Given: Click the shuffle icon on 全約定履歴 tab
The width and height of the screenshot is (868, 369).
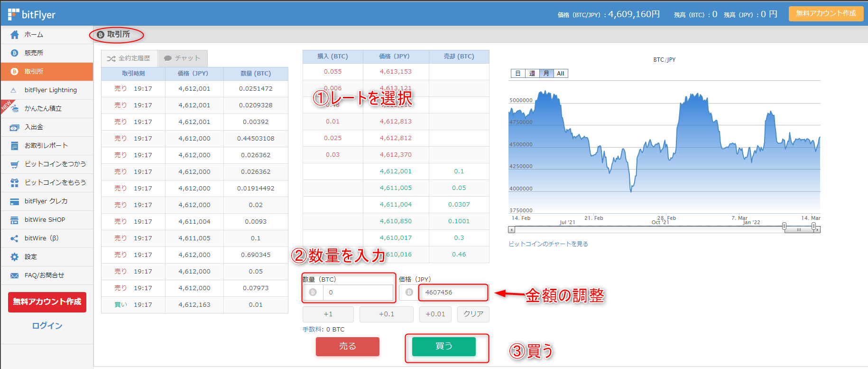Looking at the screenshot, I should pos(111,58).
